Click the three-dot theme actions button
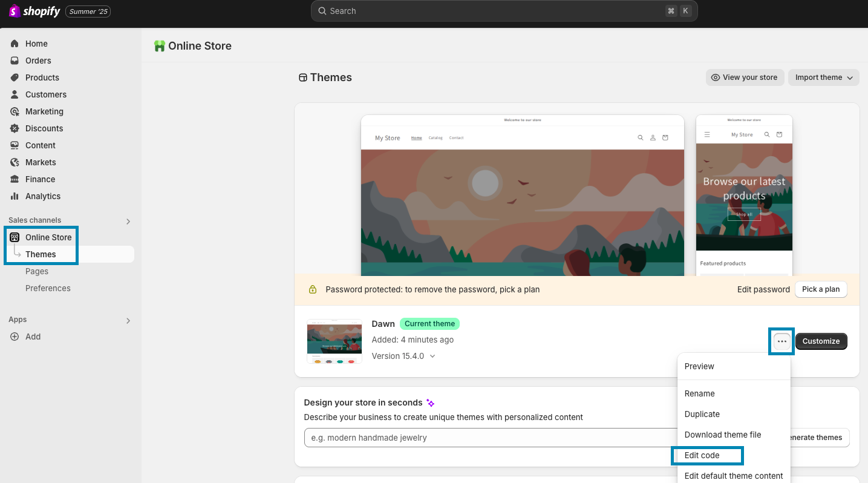Image resolution: width=868 pixels, height=483 pixels. pos(782,341)
